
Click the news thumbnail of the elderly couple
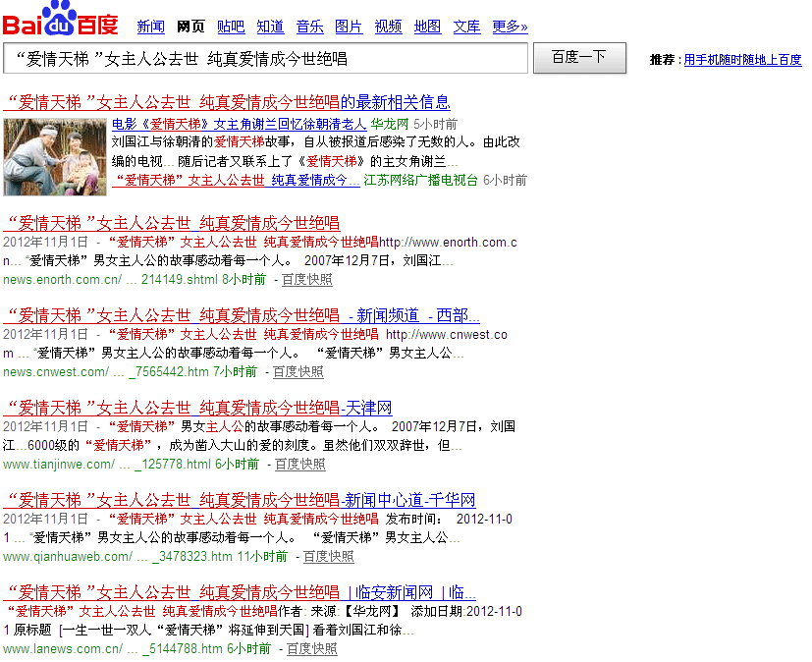pyautogui.click(x=55, y=156)
